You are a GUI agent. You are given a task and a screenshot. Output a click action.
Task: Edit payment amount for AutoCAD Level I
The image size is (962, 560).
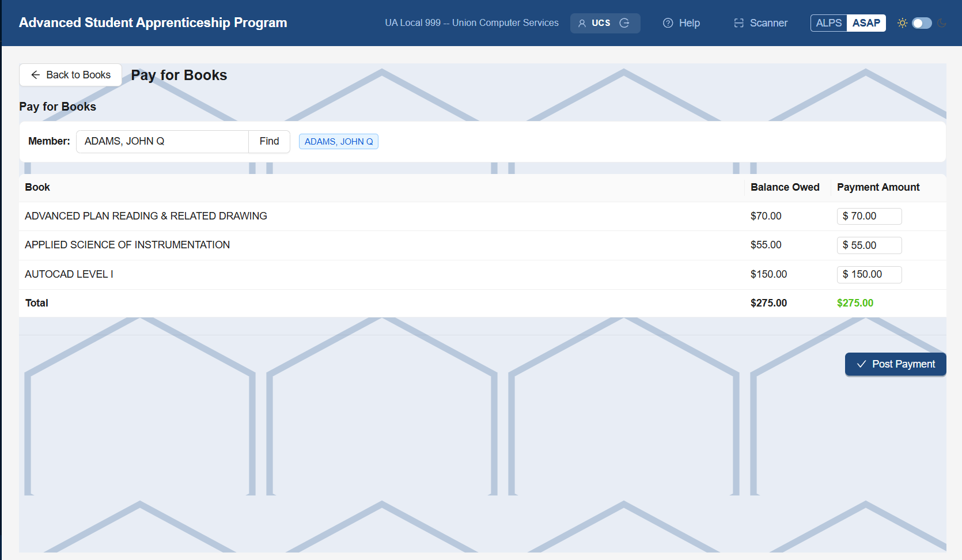pos(869,274)
